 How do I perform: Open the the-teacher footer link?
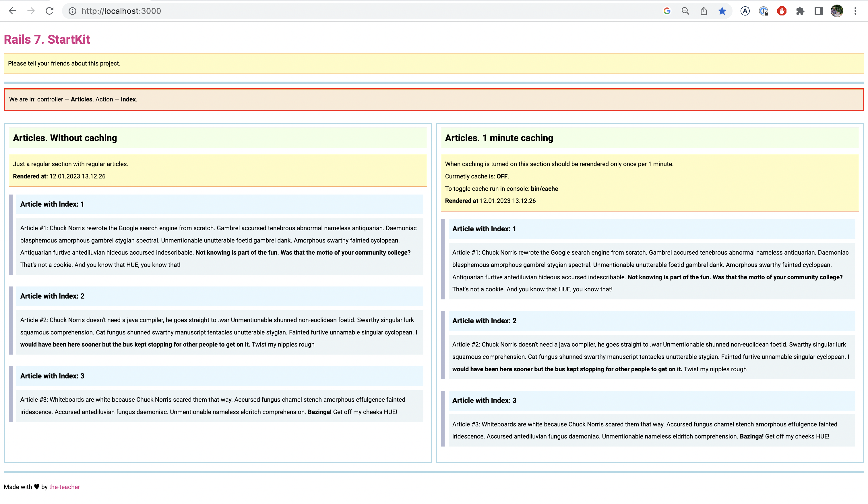(64, 487)
